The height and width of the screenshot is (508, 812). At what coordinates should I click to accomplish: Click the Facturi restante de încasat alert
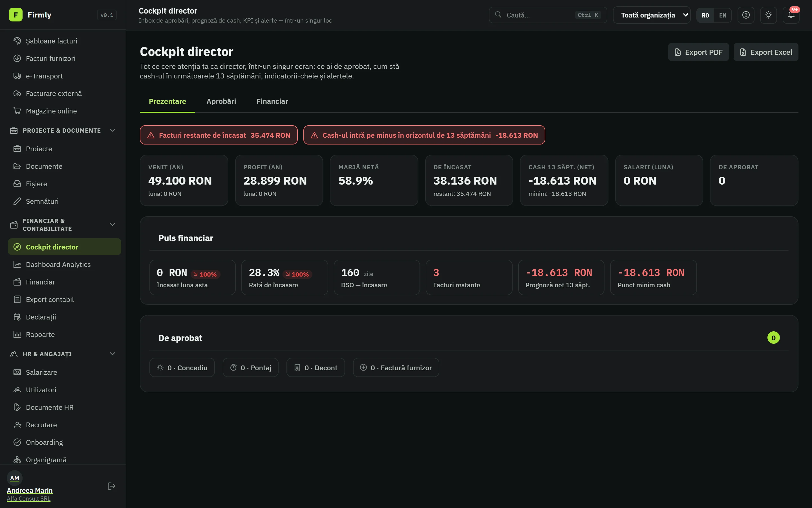[x=219, y=135]
